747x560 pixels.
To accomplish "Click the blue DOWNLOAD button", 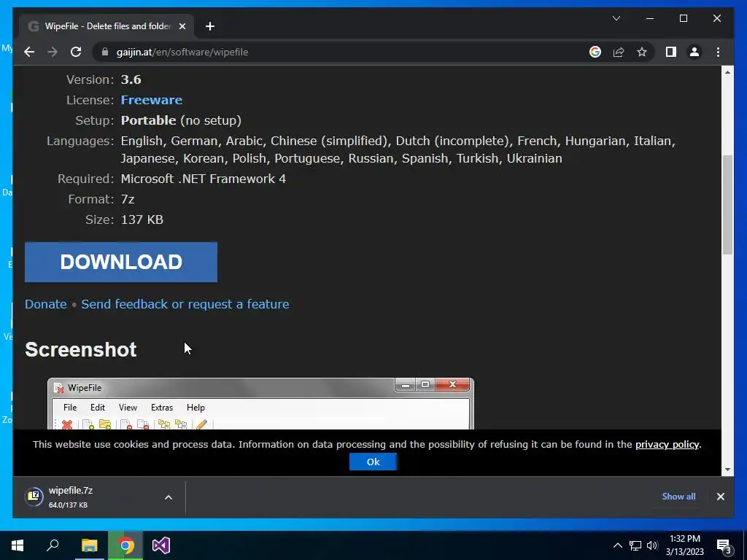I will point(121,262).
